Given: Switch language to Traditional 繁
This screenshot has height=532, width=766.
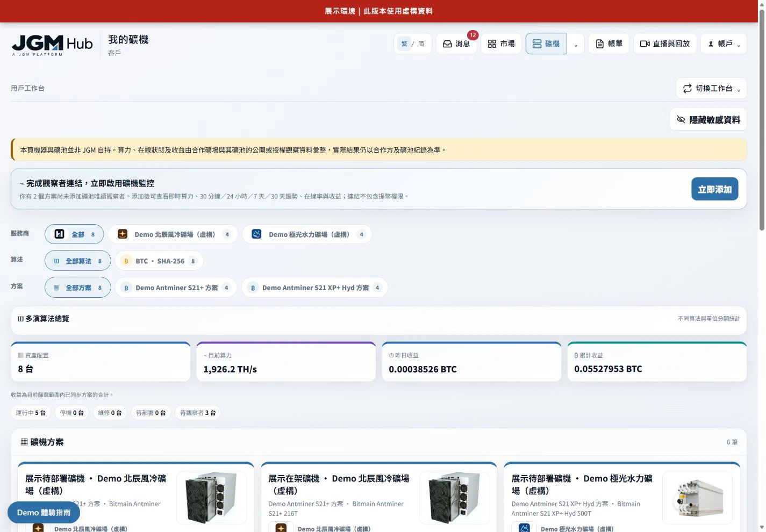Looking at the screenshot, I should coord(404,44).
